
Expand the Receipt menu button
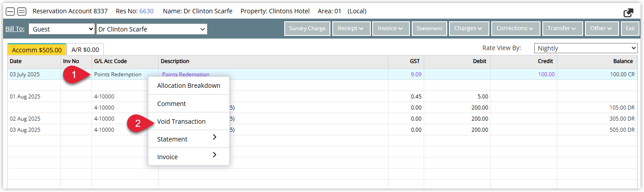(x=351, y=28)
